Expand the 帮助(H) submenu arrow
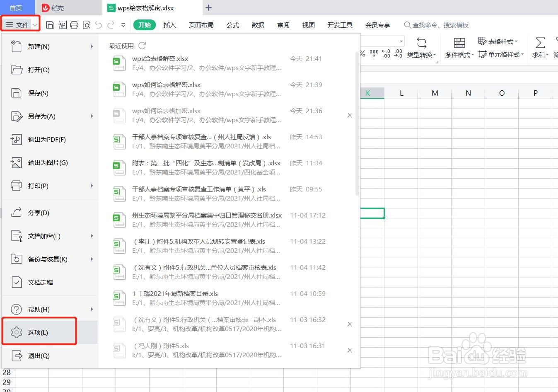Screen dimensions: 558x392 (x=92, y=309)
